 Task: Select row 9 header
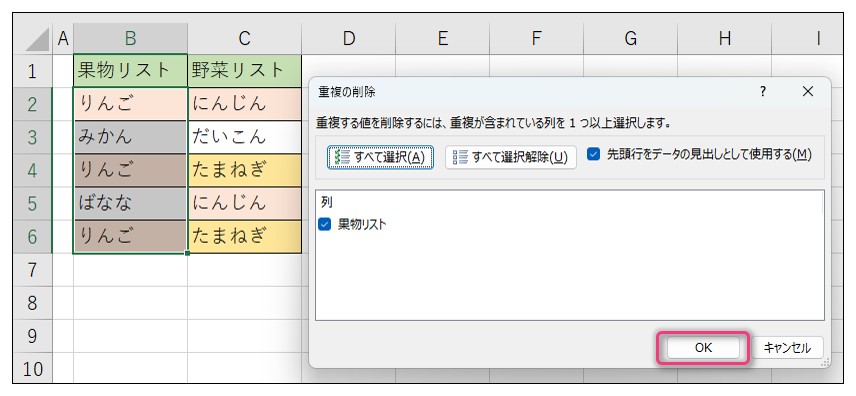tap(32, 336)
